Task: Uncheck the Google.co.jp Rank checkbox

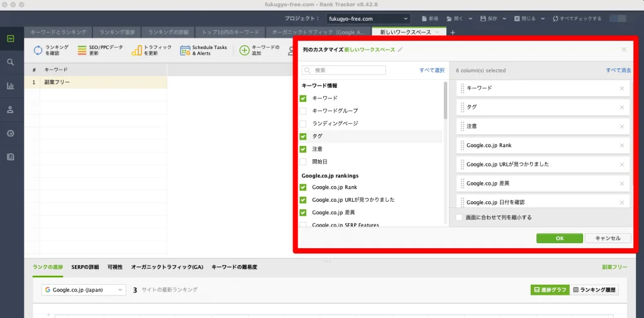Action: [303, 187]
